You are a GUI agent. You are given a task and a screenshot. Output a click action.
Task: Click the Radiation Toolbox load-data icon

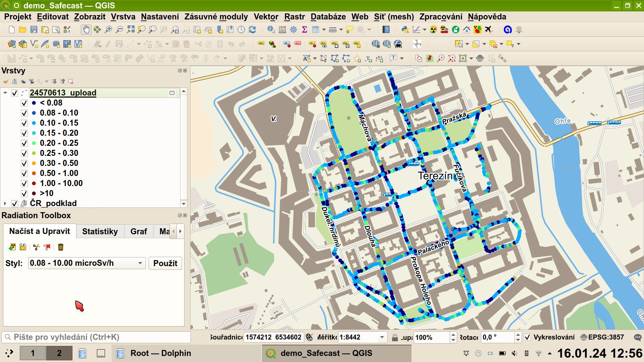[x=12, y=247]
